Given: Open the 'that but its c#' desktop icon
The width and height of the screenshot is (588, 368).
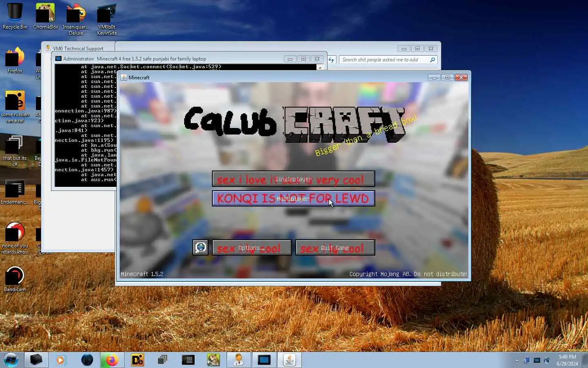Looking at the screenshot, I should coord(15,151).
